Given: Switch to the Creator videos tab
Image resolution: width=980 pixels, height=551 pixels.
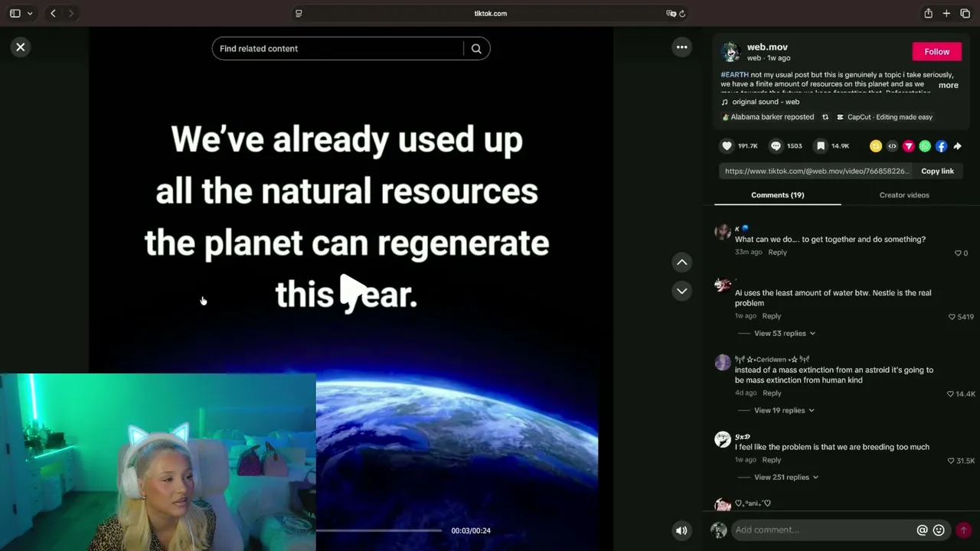Looking at the screenshot, I should pos(904,195).
